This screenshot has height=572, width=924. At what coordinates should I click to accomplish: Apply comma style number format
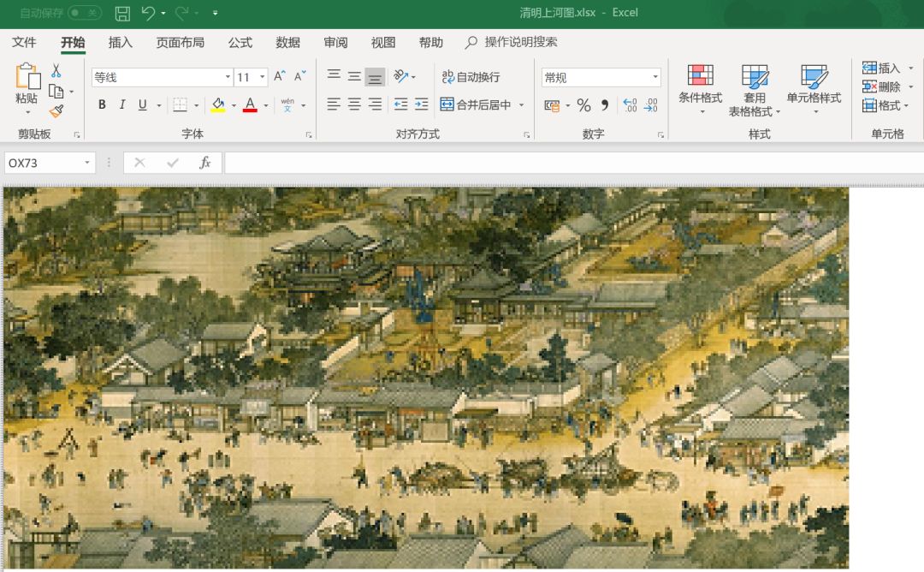(605, 105)
